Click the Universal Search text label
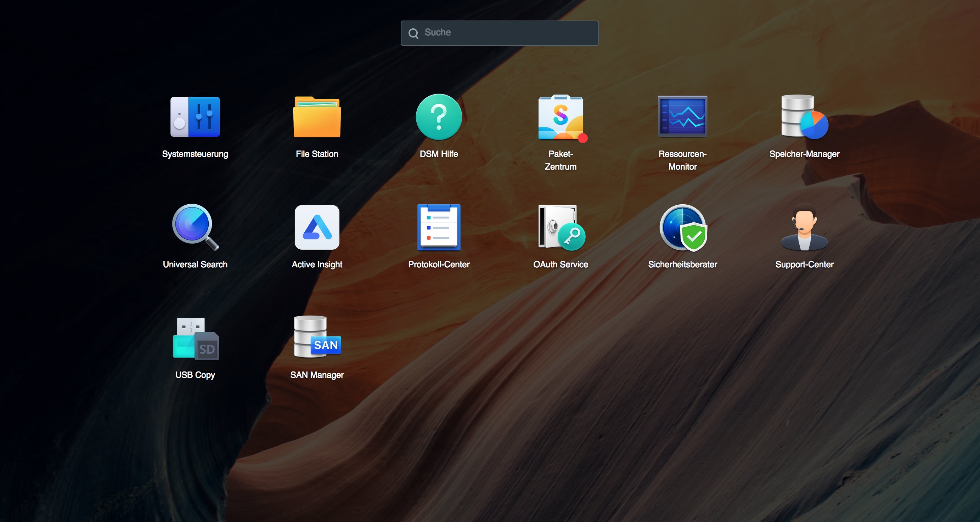Image resolution: width=980 pixels, height=522 pixels. pyautogui.click(x=195, y=264)
